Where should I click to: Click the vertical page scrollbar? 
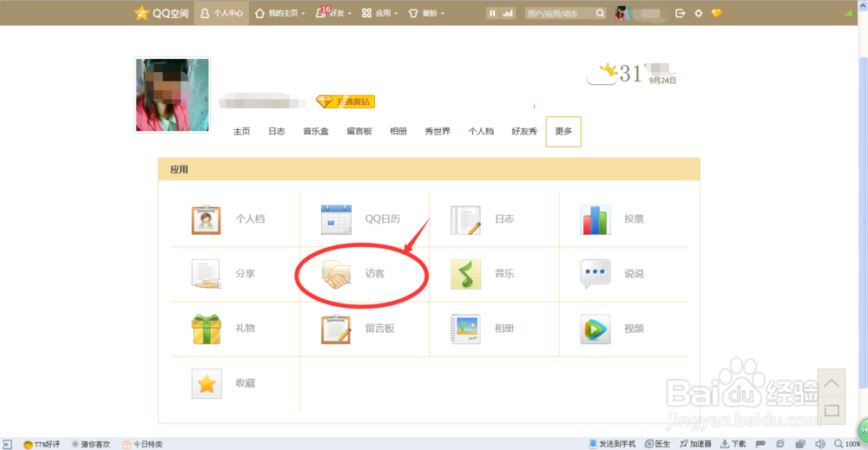click(863, 221)
